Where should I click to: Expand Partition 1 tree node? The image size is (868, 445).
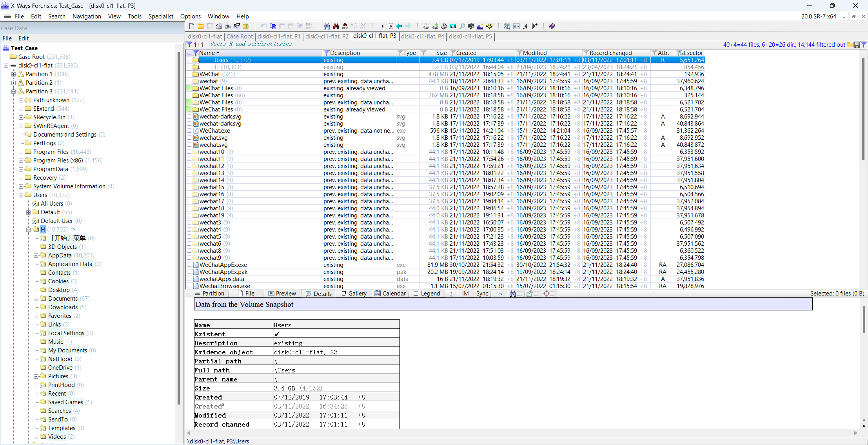click(13, 74)
